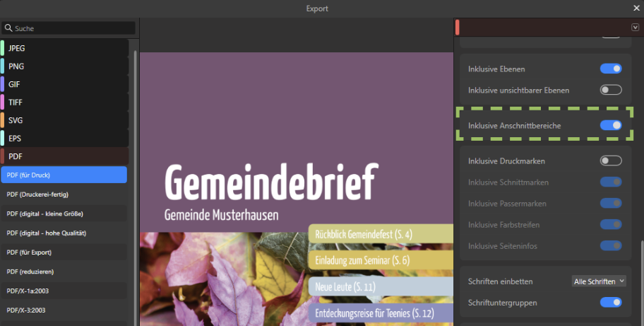Open the Schriften einbetten dropdown

pyautogui.click(x=599, y=281)
